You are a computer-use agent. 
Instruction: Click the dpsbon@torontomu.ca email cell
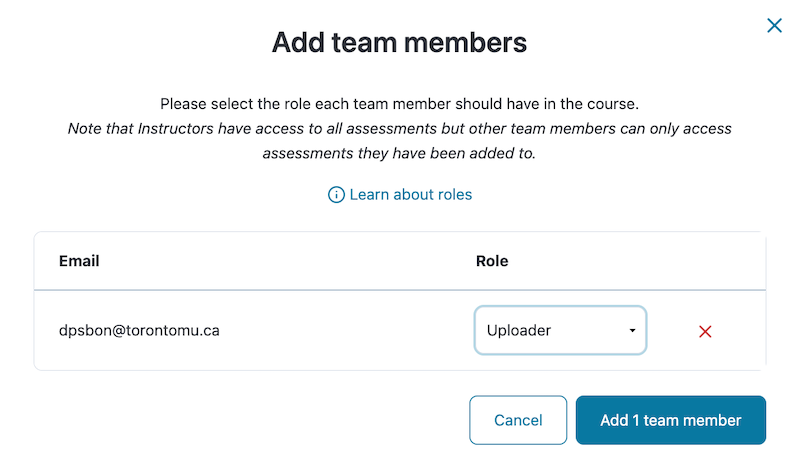(139, 330)
